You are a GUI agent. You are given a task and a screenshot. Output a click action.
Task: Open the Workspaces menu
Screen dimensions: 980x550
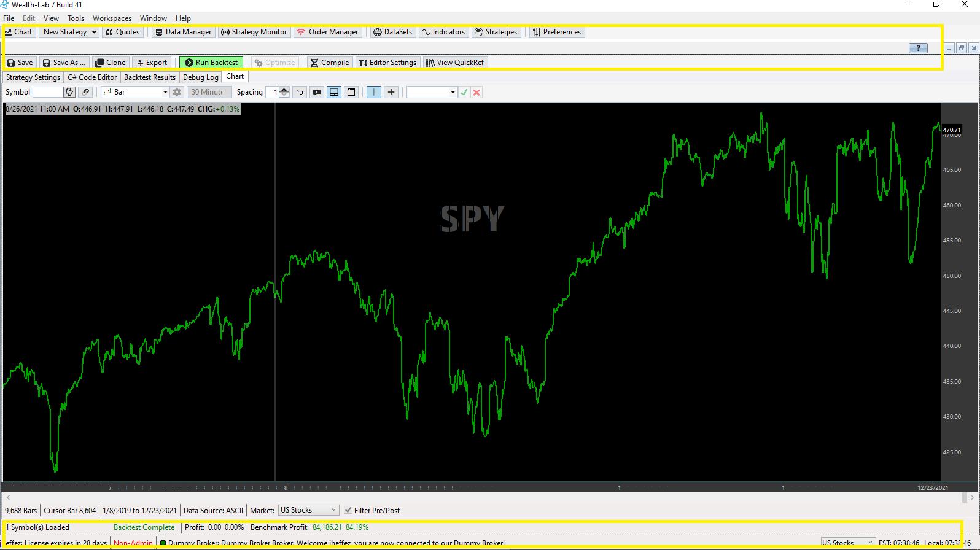(x=112, y=18)
